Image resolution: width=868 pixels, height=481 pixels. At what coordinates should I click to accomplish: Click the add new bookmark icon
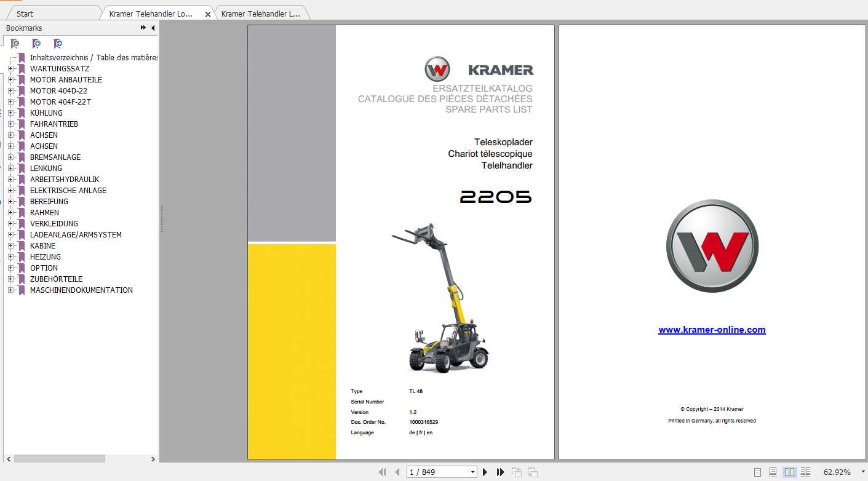tap(36, 44)
